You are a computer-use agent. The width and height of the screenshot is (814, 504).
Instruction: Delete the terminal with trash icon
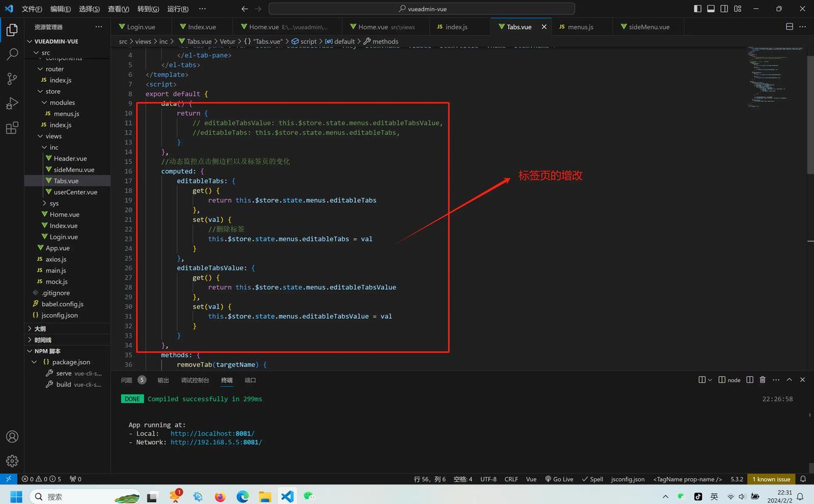762,380
